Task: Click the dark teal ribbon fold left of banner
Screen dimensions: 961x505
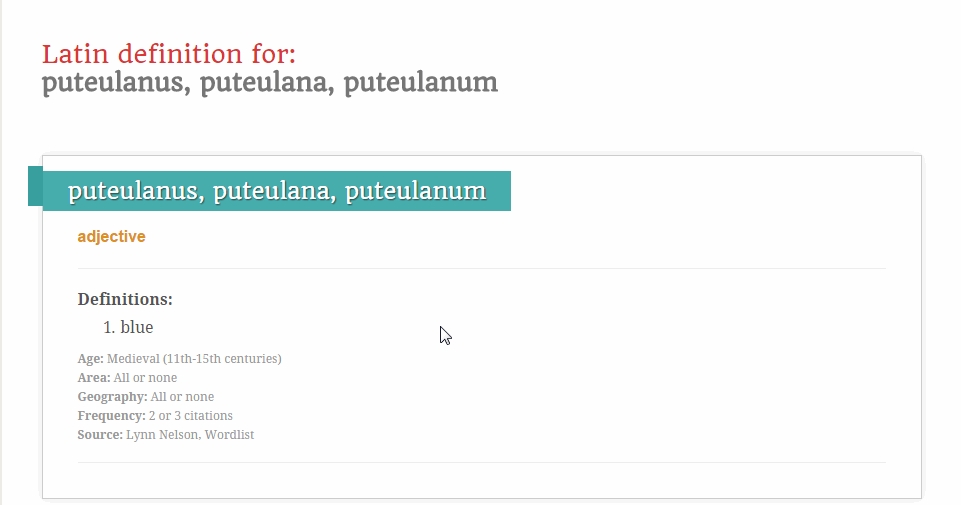Action: [x=36, y=186]
